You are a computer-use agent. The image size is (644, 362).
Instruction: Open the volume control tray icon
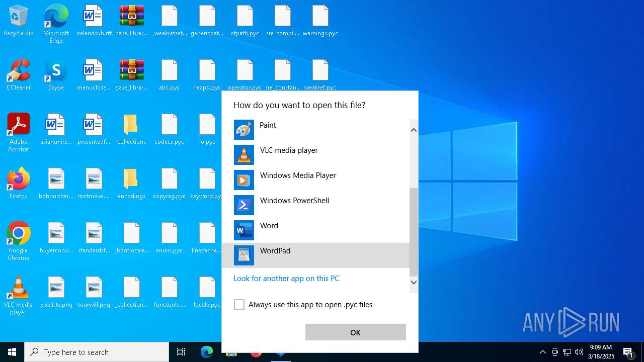(x=579, y=352)
